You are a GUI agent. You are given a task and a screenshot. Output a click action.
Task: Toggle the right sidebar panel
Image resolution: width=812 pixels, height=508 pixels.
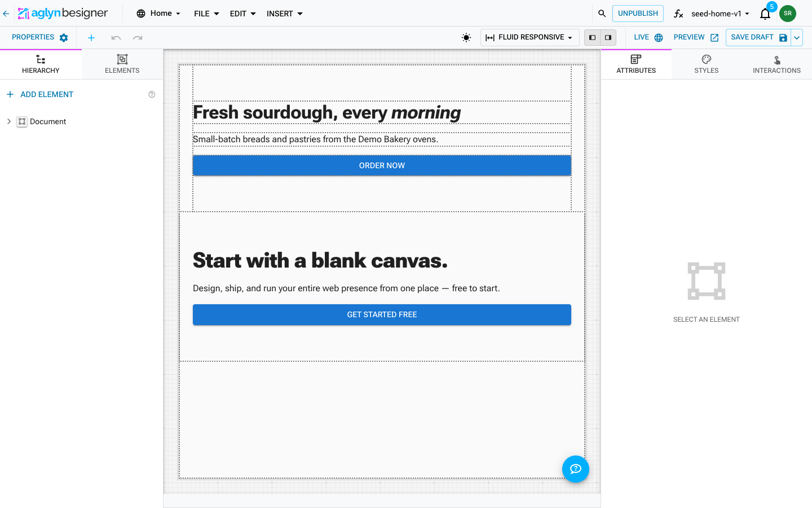point(608,38)
